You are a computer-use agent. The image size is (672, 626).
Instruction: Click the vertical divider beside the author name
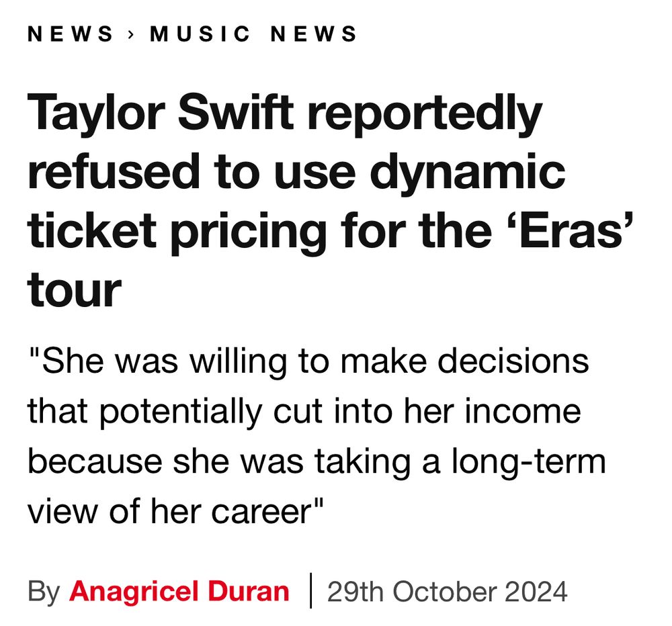pos(310,591)
